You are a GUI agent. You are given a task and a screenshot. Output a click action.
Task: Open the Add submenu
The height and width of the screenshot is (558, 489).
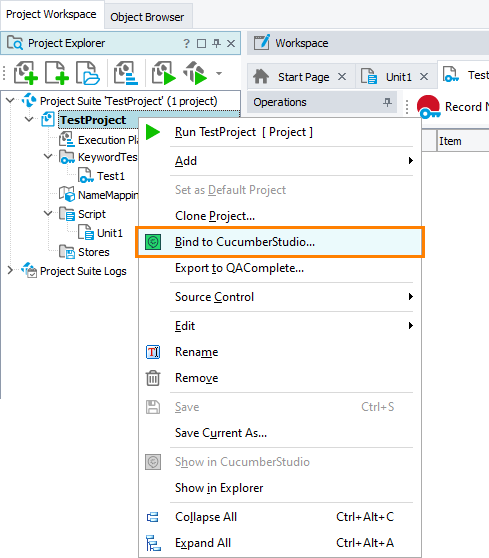279,161
